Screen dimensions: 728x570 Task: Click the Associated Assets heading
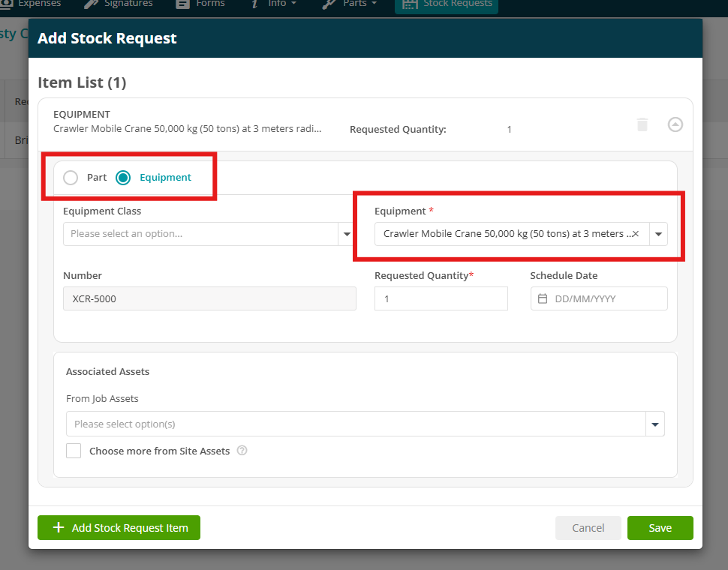click(x=108, y=371)
